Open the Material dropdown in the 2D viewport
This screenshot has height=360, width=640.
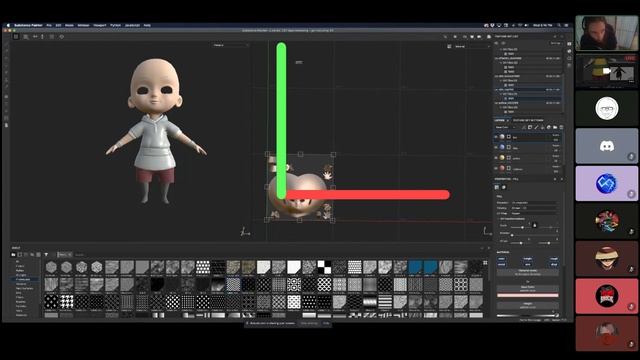(472, 46)
